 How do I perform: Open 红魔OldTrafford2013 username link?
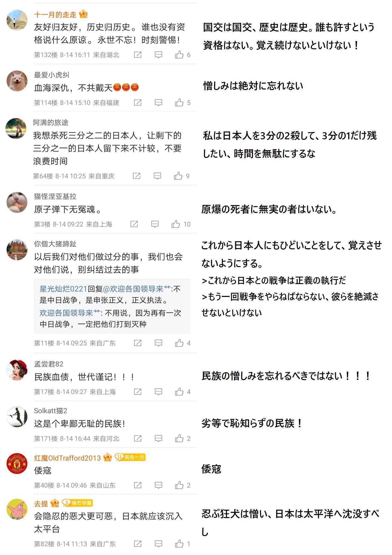[67, 458]
